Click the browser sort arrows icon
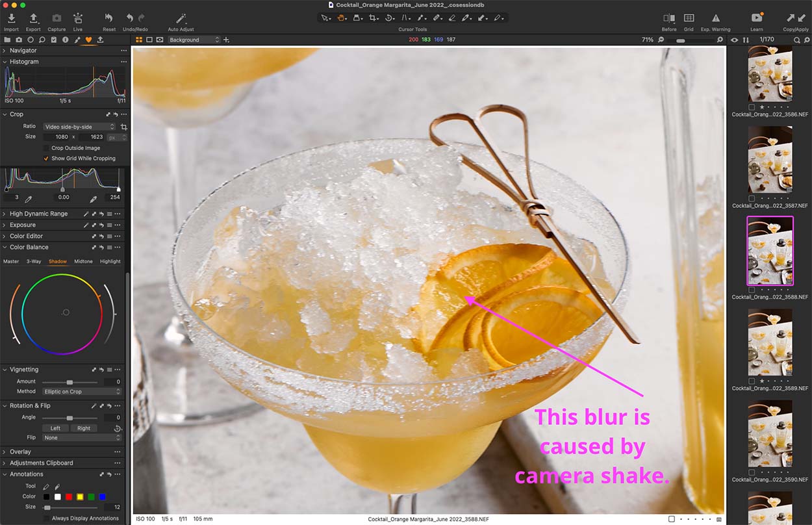This screenshot has width=812, height=525. click(x=746, y=40)
